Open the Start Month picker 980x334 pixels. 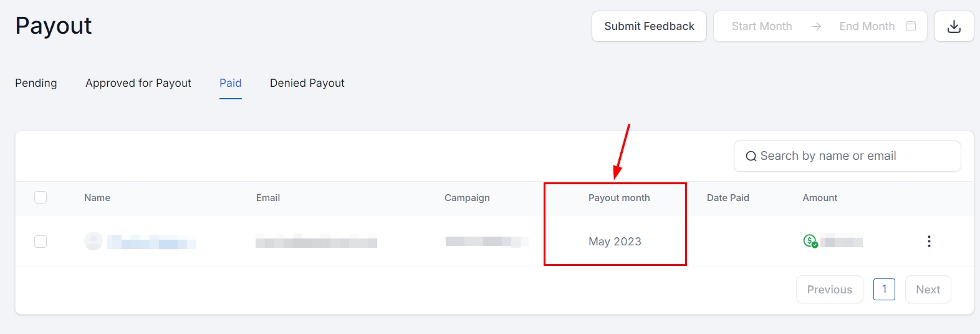[762, 26]
